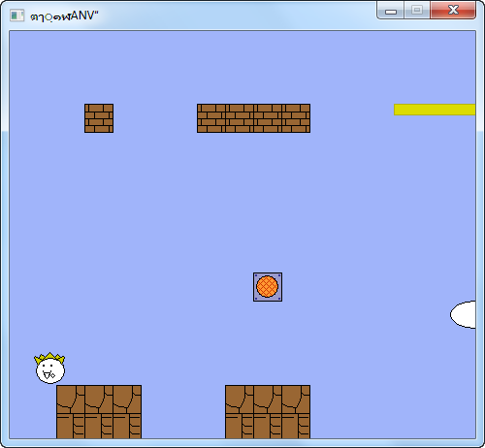The height and width of the screenshot is (448, 485).
Task: Click the yellow floating platform
Action: coord(435,110)
